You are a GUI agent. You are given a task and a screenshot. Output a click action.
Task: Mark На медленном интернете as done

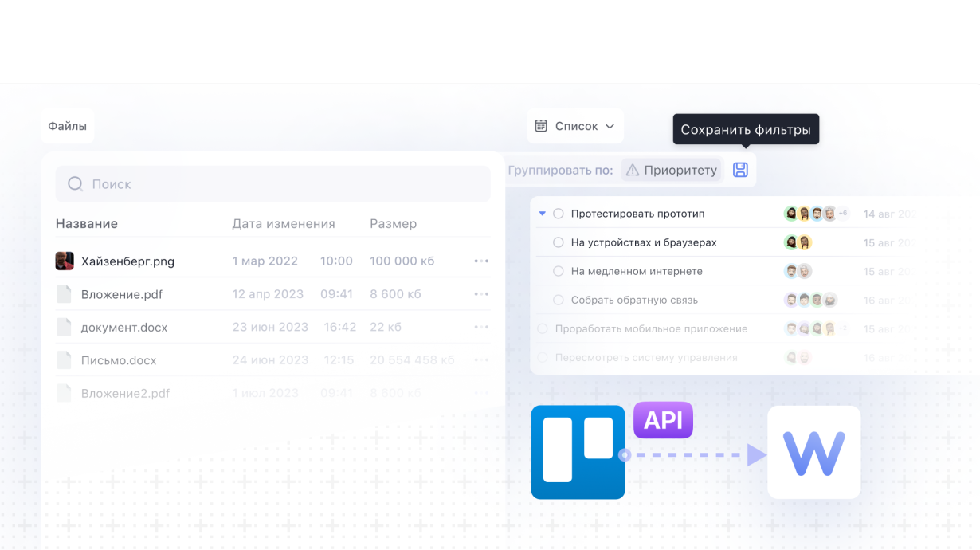coord(559,271)
